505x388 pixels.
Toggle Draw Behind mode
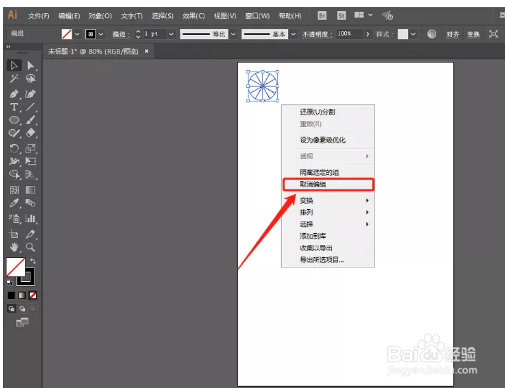22,308
